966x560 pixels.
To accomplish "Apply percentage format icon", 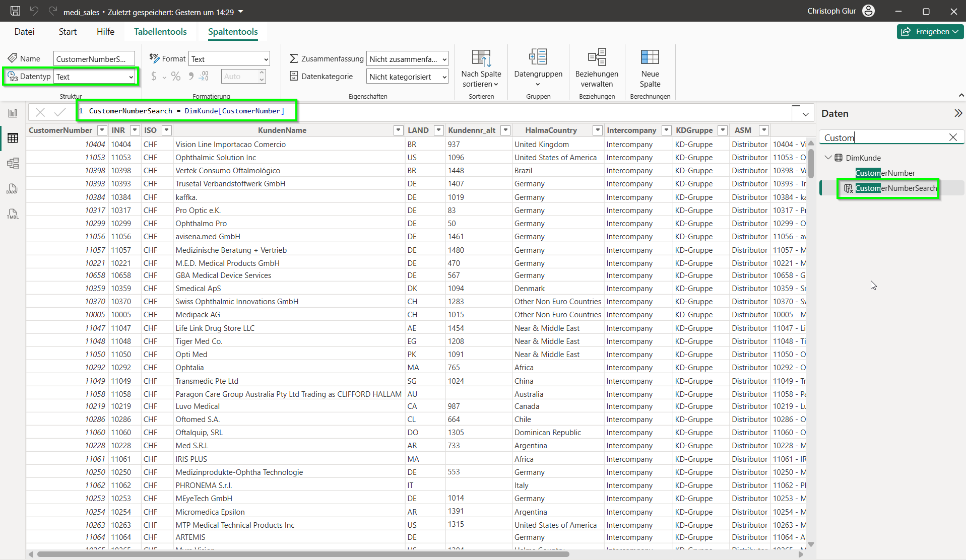I will 176,77.
